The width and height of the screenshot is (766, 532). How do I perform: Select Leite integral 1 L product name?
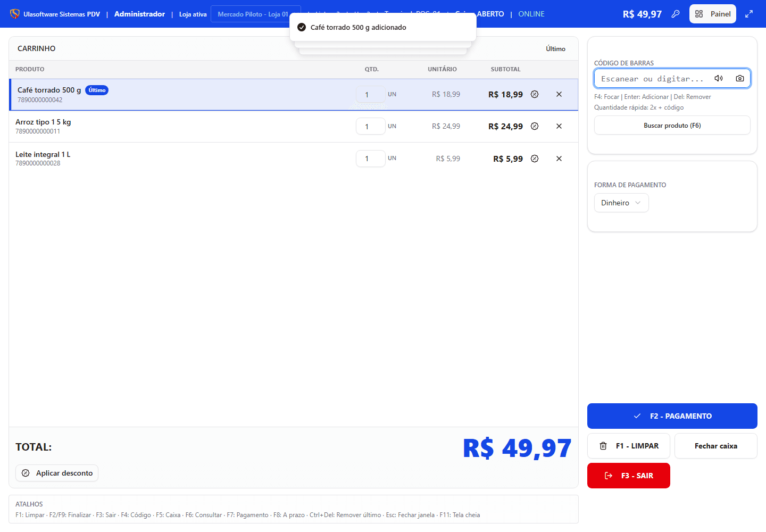(x=43, y=154)
